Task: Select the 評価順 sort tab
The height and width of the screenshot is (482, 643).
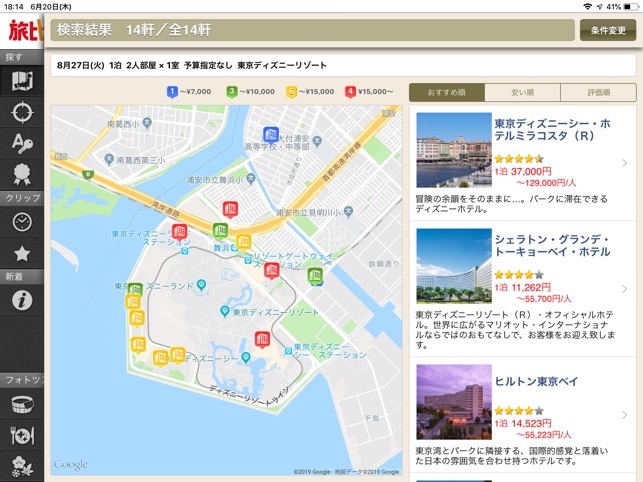Action: point(598,93)
